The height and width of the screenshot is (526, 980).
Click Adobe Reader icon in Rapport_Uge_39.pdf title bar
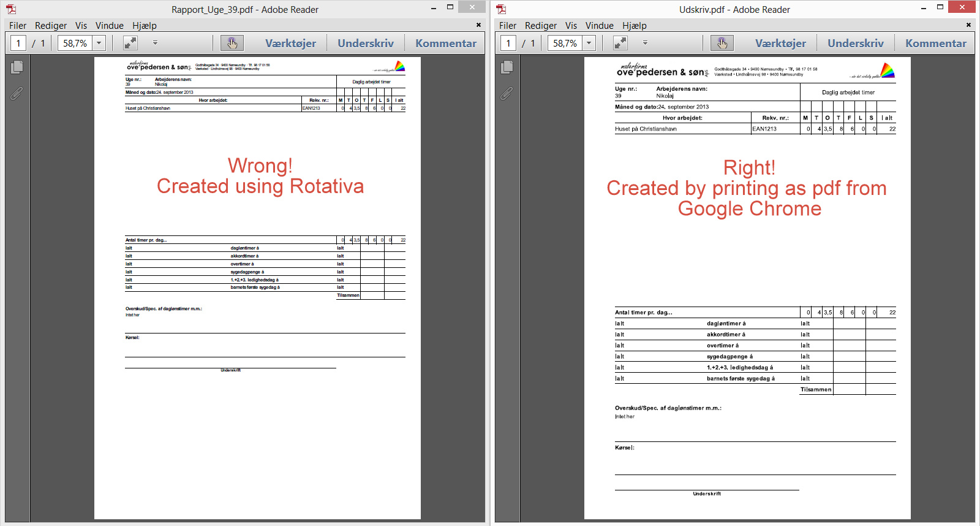[x=11, y=9]
